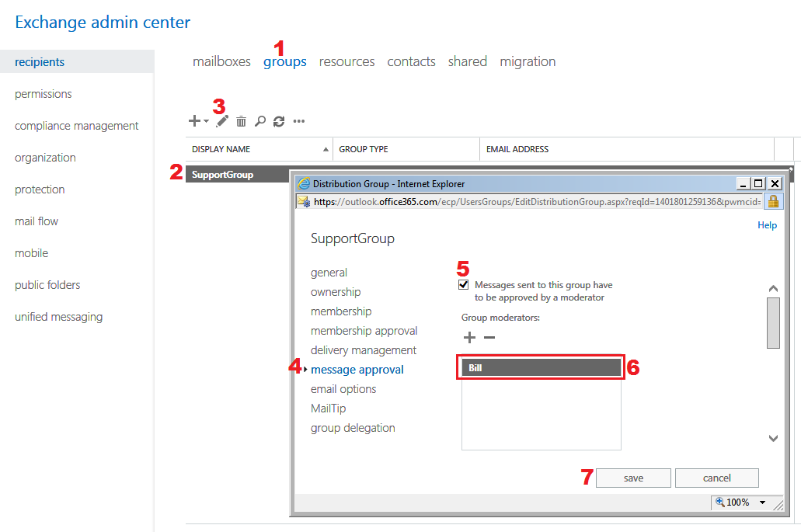
Task: Open the delivery management section
Action: pos(364,350)
